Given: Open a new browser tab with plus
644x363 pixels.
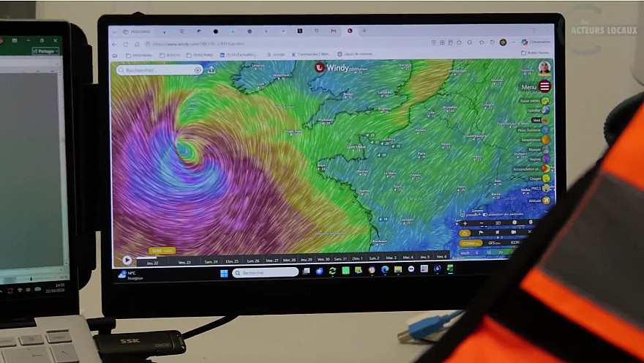Looking at the screenshot, I should click(364, 31).
